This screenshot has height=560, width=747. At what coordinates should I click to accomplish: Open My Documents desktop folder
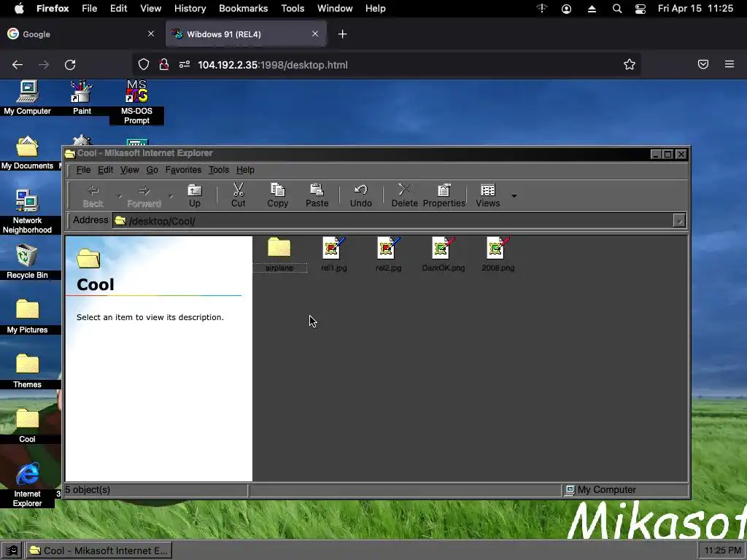[27, 153]
